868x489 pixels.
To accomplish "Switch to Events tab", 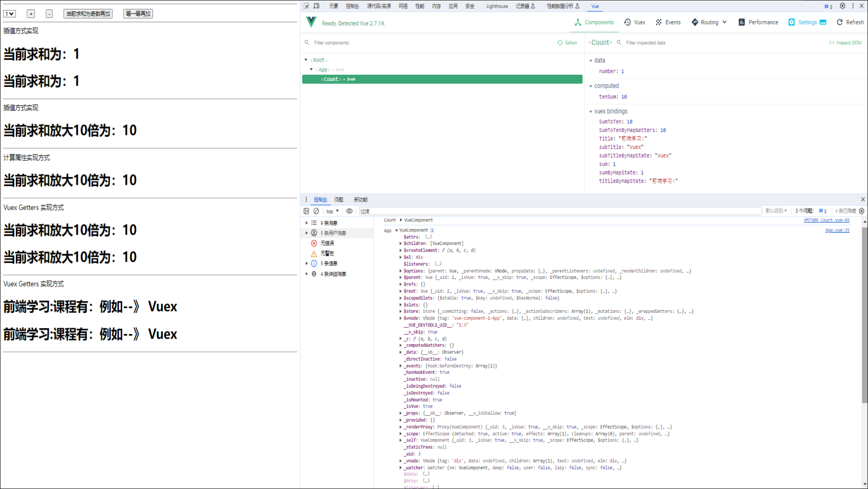I will point(668,22).
